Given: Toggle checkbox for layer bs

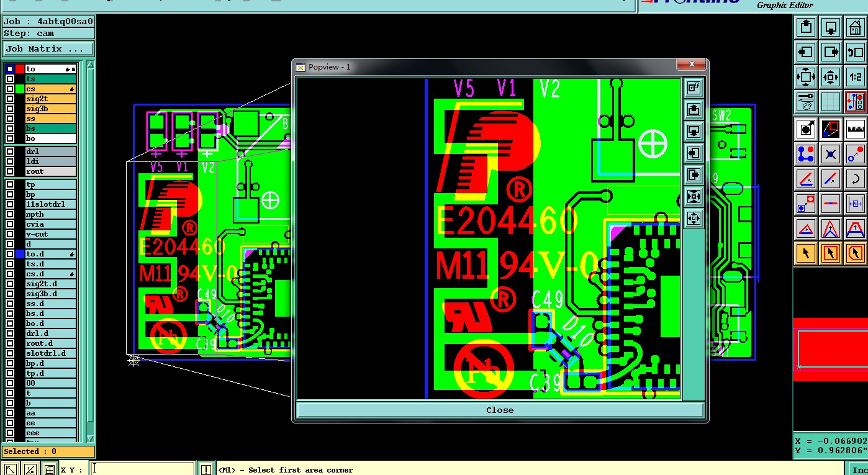Looking at the screenshot, I should 9,129.
